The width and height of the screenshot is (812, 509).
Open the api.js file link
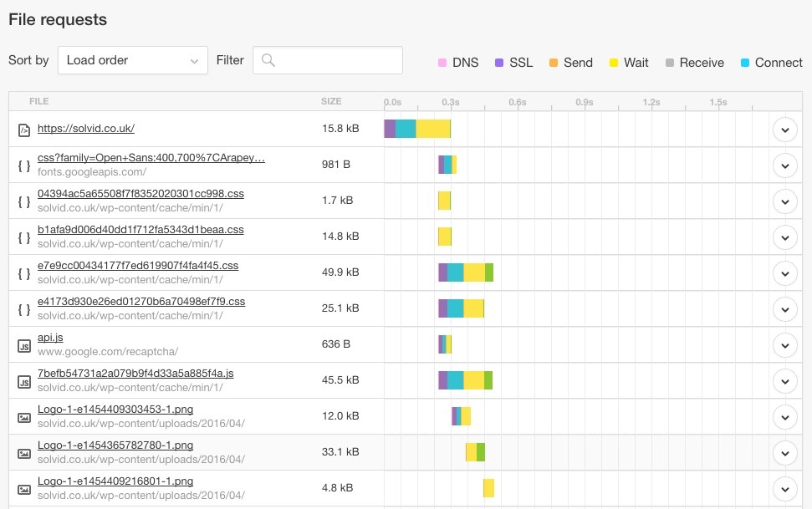[x=50, y=338]
